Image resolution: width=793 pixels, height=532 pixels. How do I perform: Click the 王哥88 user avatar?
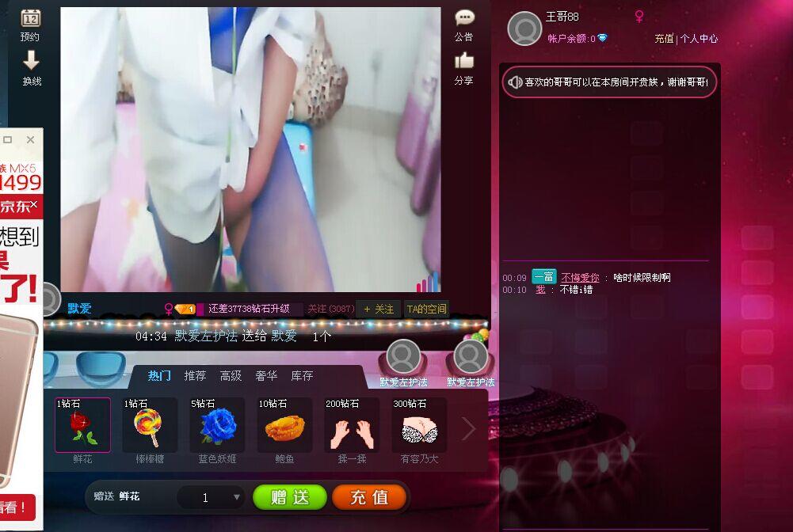525,28
